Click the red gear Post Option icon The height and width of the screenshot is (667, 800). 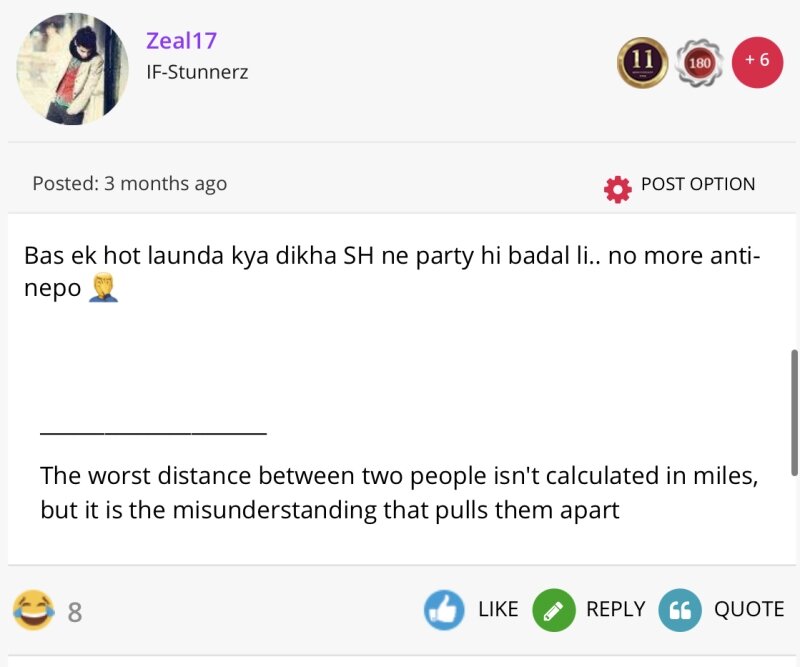pyautogui.click(x=618, y=189)
